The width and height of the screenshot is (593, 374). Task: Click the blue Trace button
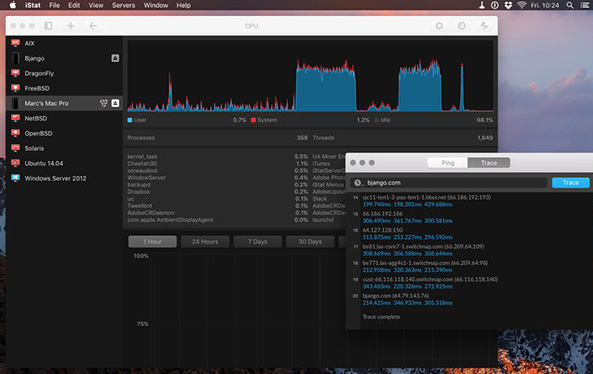571,183
